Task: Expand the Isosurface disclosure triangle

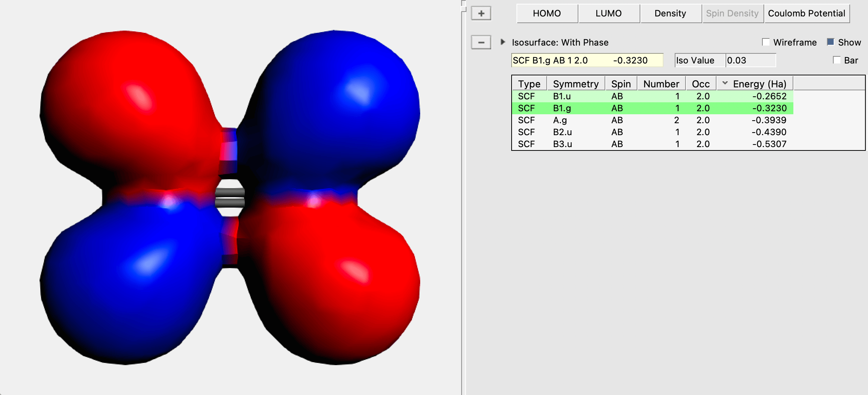Action: click(503, 42)
